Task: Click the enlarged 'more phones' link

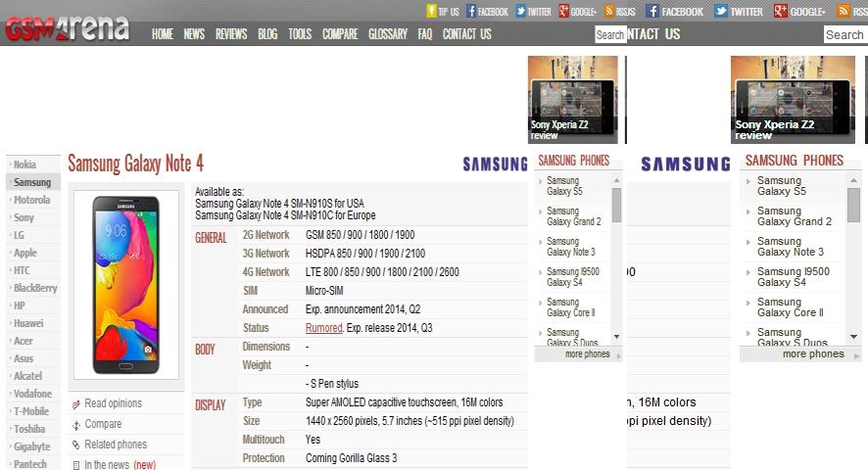Action: point(813,354)
